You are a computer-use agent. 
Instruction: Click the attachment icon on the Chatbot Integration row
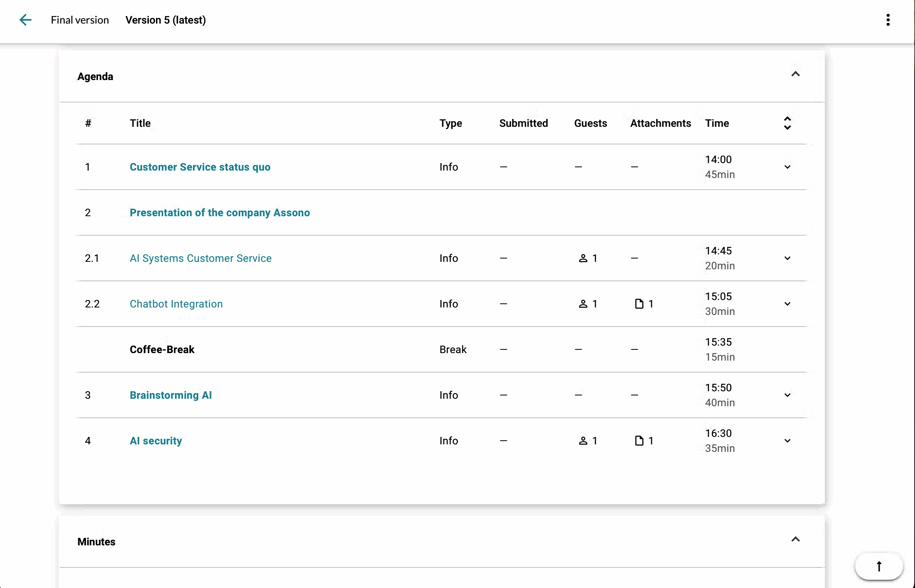639,304
